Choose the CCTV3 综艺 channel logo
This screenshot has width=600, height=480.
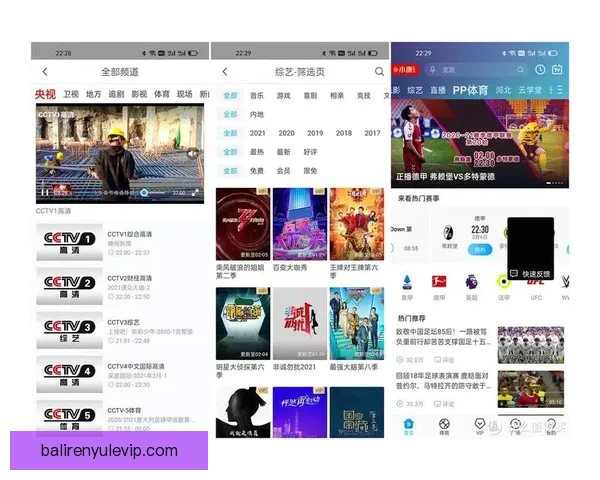[x=69, y=330]
